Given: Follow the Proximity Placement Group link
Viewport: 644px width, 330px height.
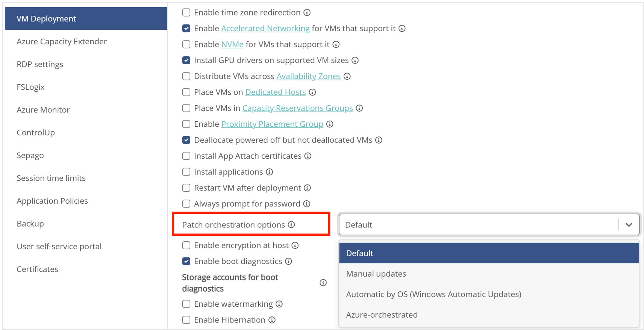Looking at the screenshot, I should click(272, 124).
